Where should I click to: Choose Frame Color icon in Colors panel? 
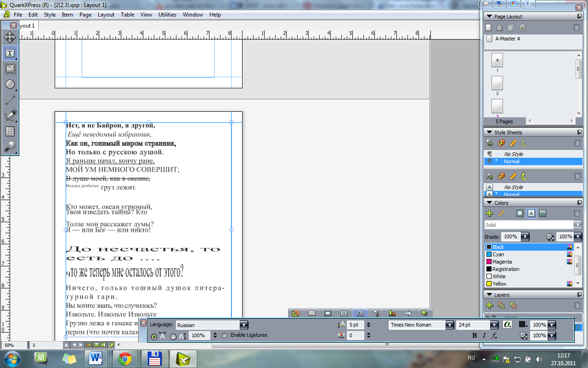520,213
